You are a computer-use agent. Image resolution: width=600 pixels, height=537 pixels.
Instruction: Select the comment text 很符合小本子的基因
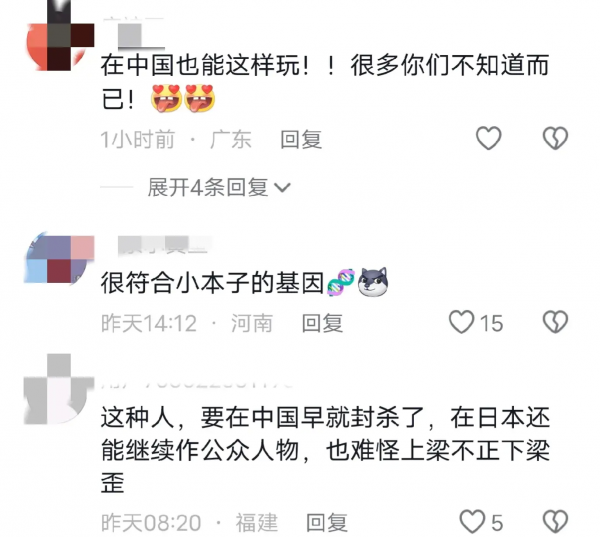pos(212,283)
